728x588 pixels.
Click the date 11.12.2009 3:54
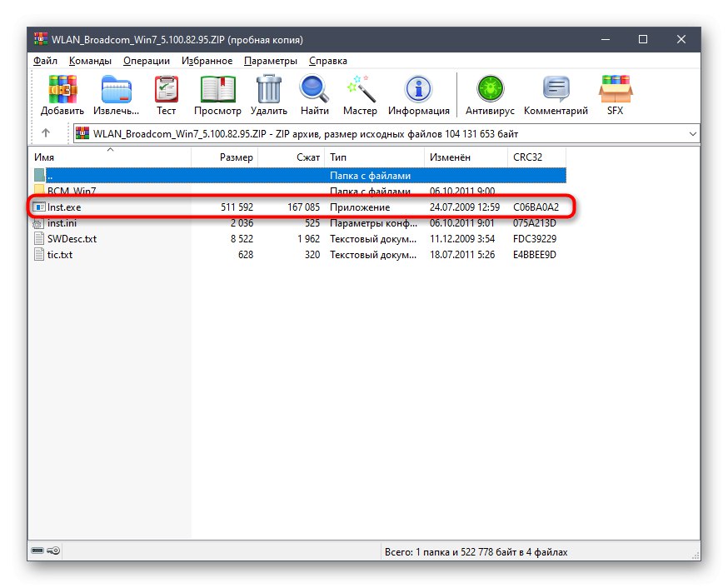[x=462, y=239]
